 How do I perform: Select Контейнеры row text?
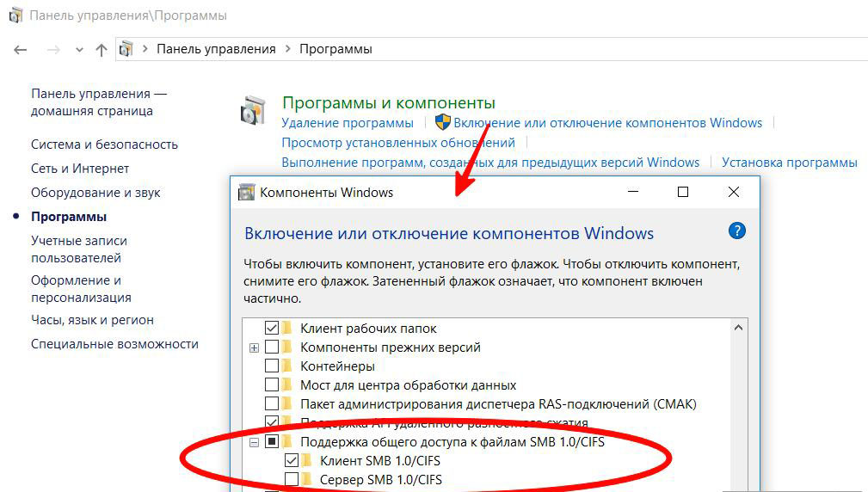(x=338, y=366)
